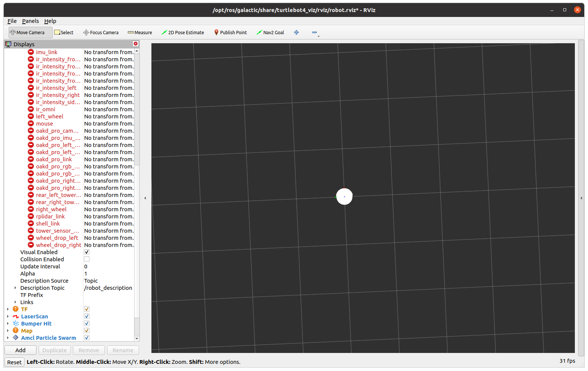Activate the Select tool
The width and height of the screenshot is (588, 371).
[63, 32]
